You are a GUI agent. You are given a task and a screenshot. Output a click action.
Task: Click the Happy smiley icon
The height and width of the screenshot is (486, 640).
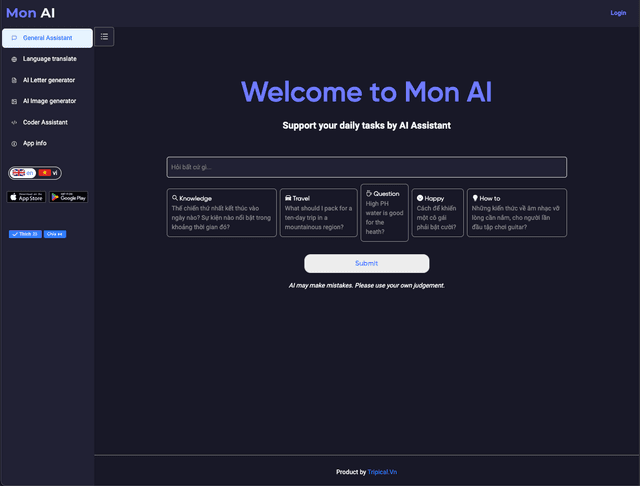(x=420, y=198)
